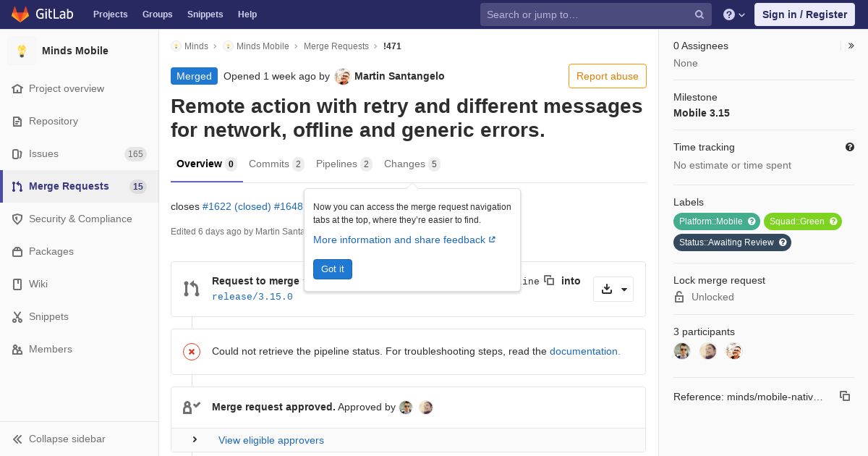Open the Snippets top menu
Image resolution: width=868 pixels, height=456 pixels.
(205, 14)
